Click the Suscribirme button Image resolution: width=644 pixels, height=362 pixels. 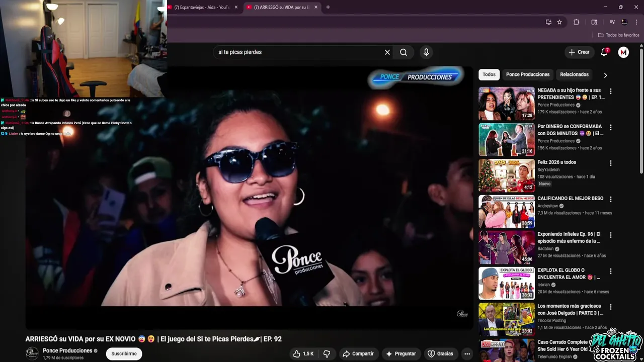click(x=124, y=354)
